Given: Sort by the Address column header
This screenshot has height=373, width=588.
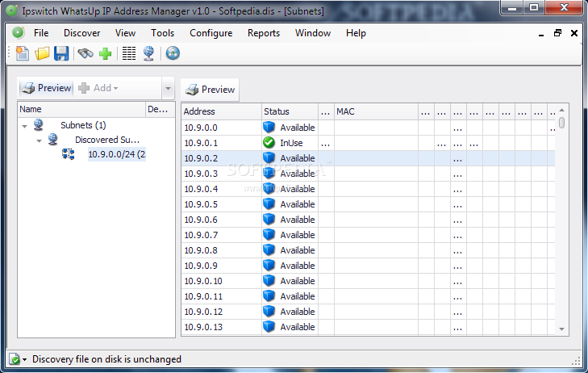Looking at the screenshot, I should 222,111.
